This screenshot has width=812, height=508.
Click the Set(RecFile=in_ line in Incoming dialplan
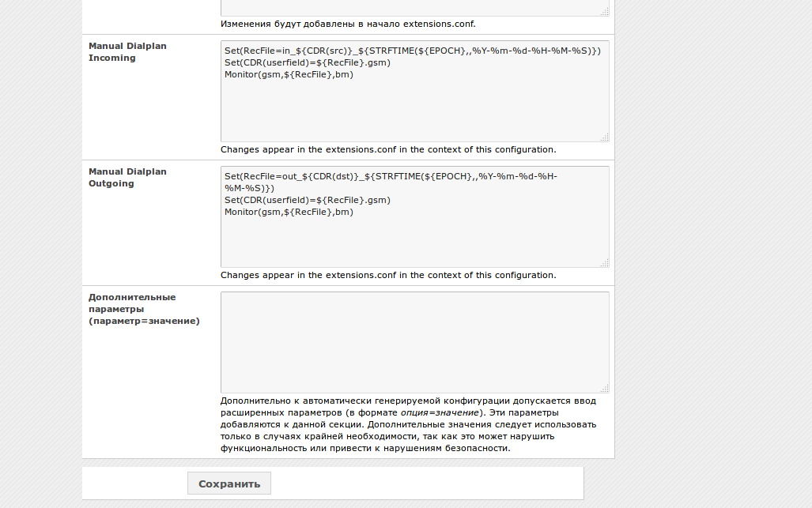click(412, 51)
